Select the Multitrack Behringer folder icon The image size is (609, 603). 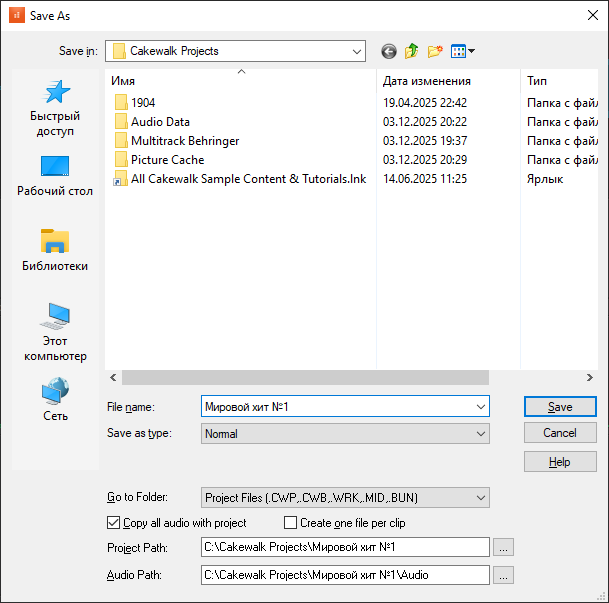(121, 141)
